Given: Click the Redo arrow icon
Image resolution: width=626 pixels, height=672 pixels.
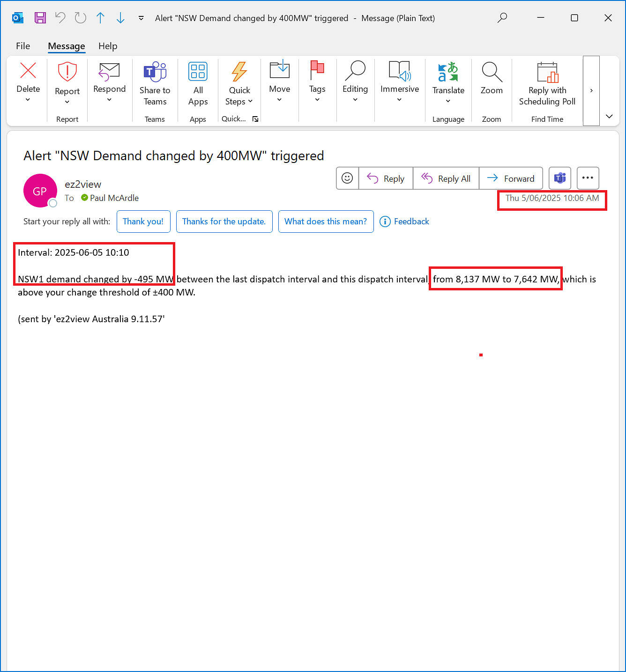Looking at the screenshot, I should [x=81, y=18].
